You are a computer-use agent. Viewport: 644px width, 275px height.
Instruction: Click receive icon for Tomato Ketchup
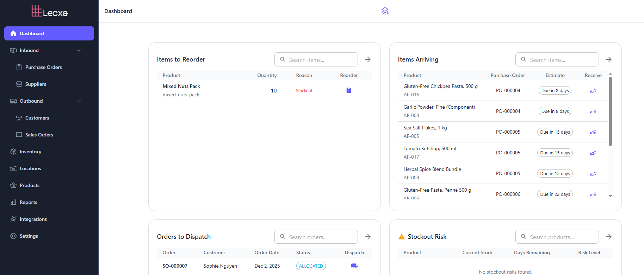coord(593,153)
